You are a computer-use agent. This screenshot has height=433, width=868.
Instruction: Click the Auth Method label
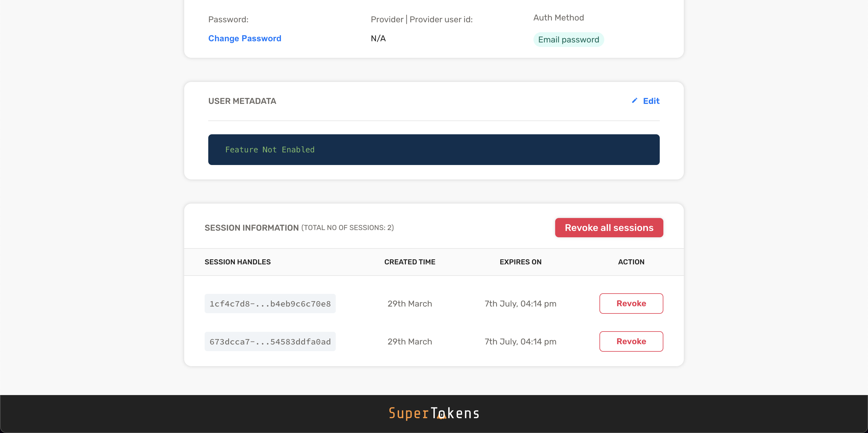558,17
